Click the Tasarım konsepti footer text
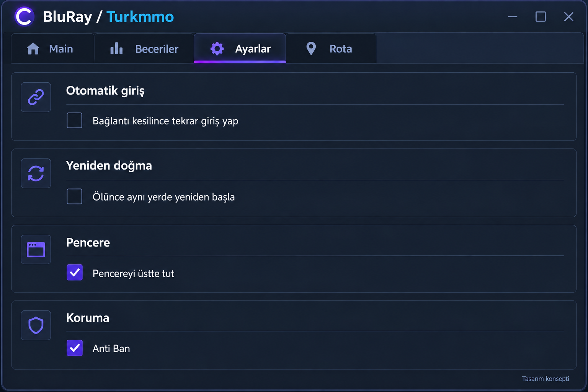This screenshot has height=392, width=588. 546,379
